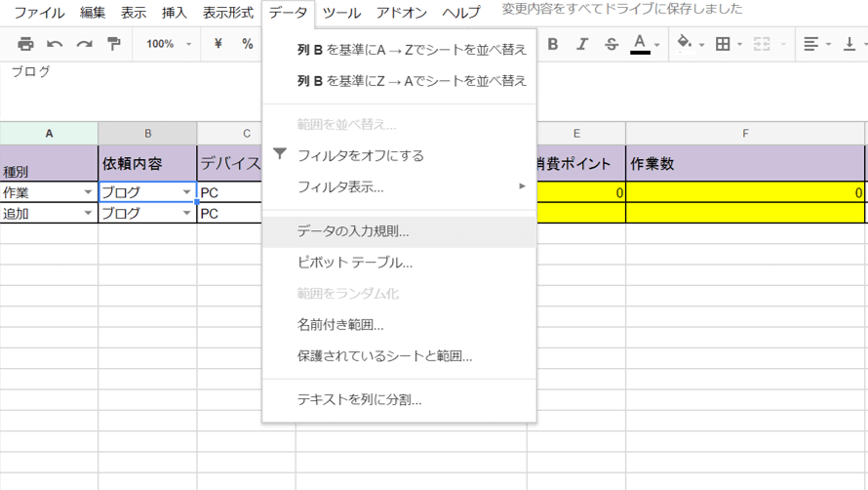Image resolution: width=868 pixels, height=490 pixels.
Task: Toggle bold formatting
Action: [x=553, y=44]
